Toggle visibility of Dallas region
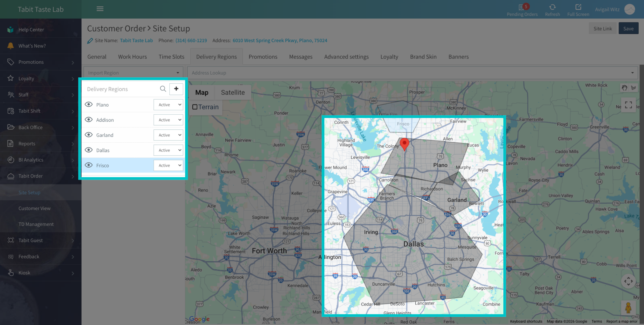644x325 pixels. [89, 150]
